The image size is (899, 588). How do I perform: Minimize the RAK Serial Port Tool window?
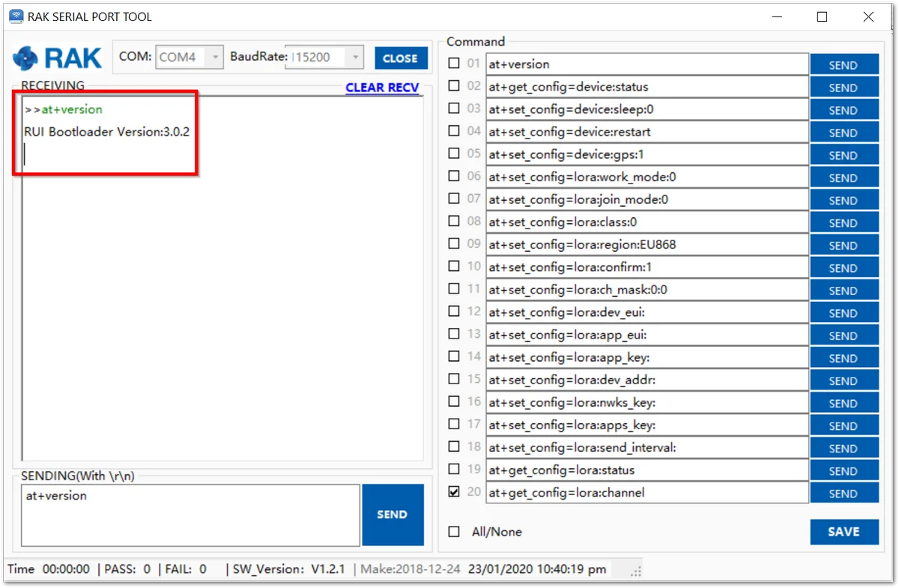pyautogui.click(x=776, y=16)
